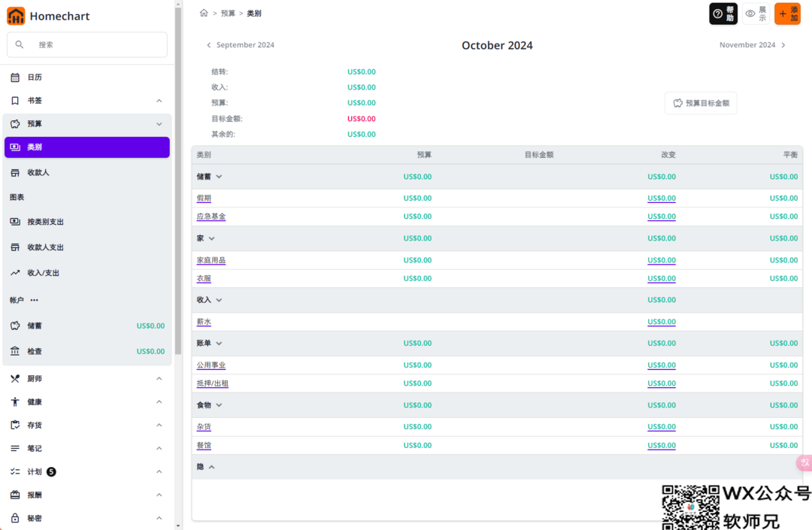812x530 pixels.
Task: Click the 秘密 lock icon
Action: point(15,518)
